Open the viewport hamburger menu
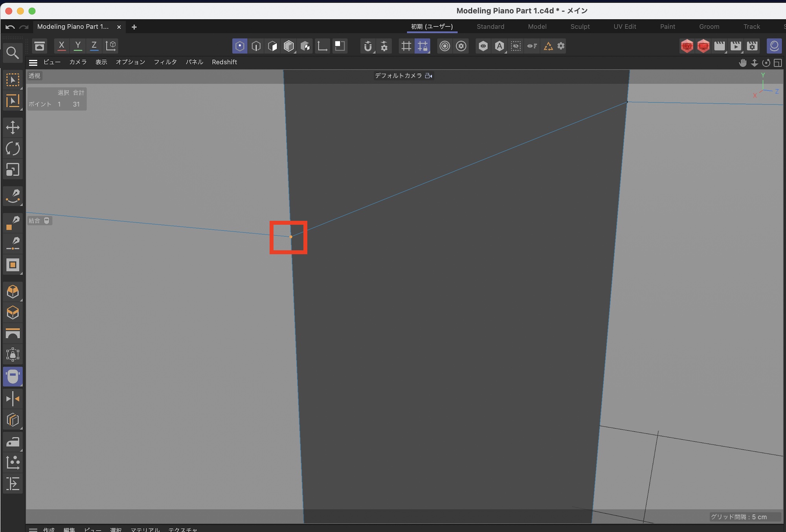The image size is (786, 532). point(33,62)
